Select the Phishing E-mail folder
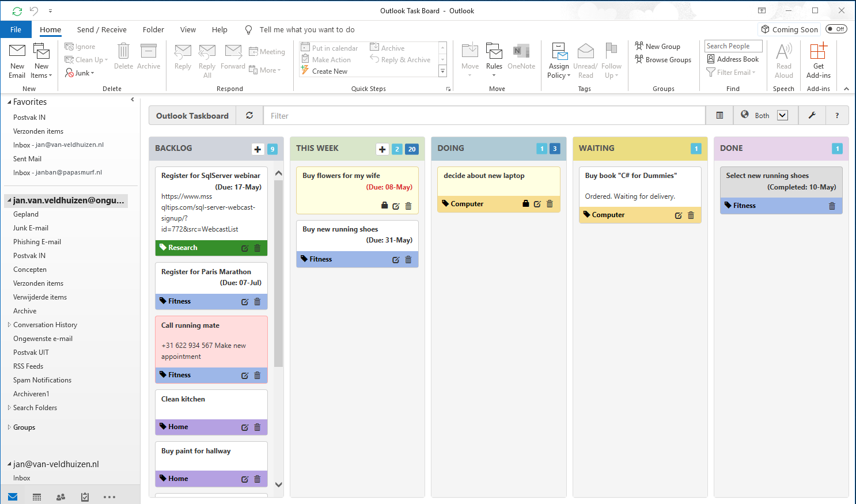856x504 pixels. coord(37,242)
